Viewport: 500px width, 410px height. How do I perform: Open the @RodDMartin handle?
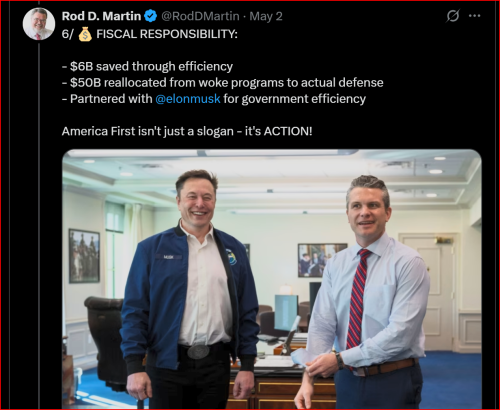(x=200, y=16)
